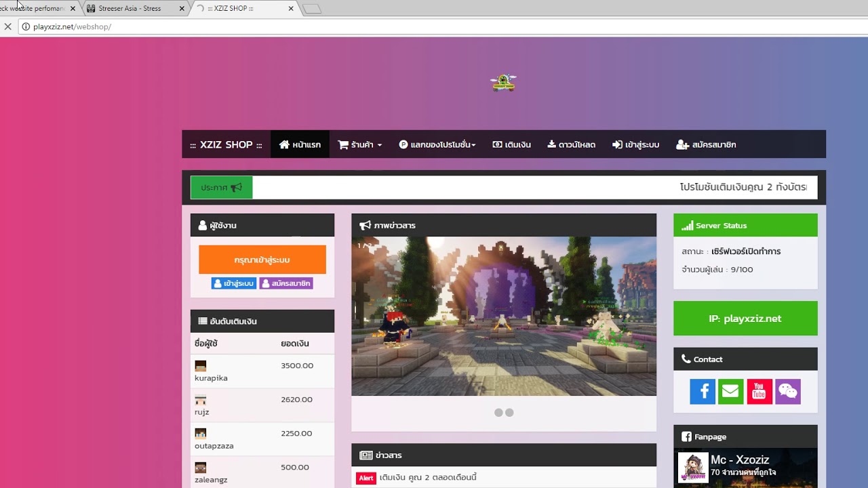The width and height of the screenshot is (868, 488).
Task: Click the green ประกาศ announcement button
Action: coord(221,188)
